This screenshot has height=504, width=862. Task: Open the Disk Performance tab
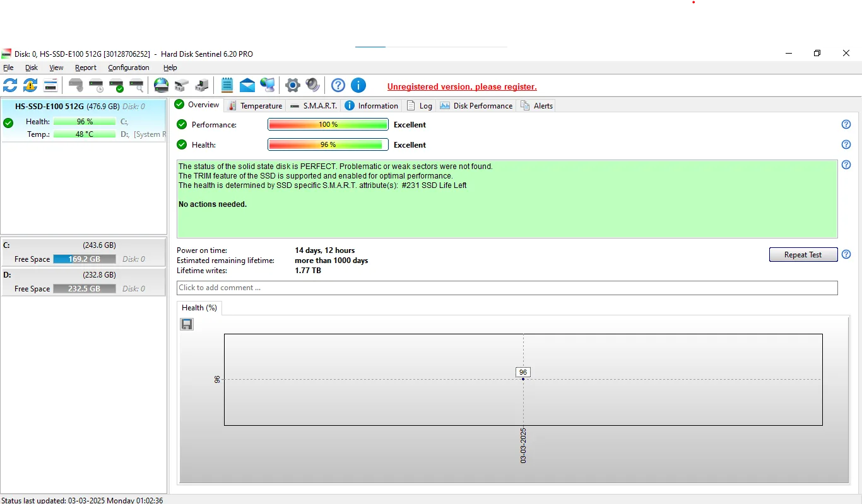point(476,105)
